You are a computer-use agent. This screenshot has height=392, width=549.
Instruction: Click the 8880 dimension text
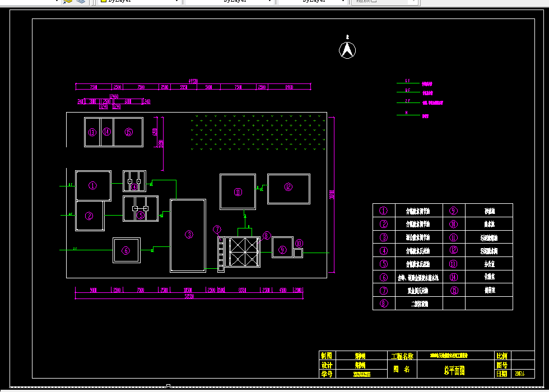289,87
